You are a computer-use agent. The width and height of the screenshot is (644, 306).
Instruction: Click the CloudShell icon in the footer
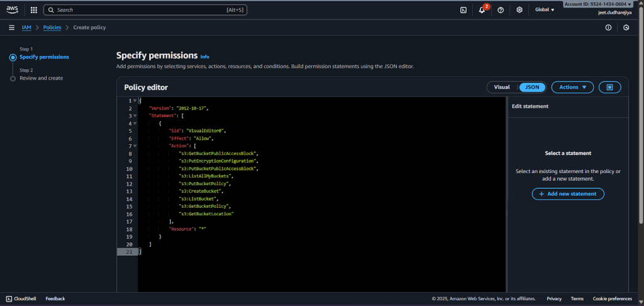click(x=9, y=298)
